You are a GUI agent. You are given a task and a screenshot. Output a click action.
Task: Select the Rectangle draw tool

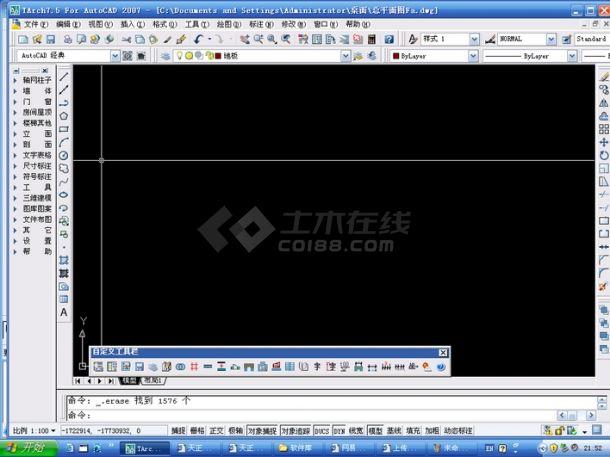(x=64, y=129)
